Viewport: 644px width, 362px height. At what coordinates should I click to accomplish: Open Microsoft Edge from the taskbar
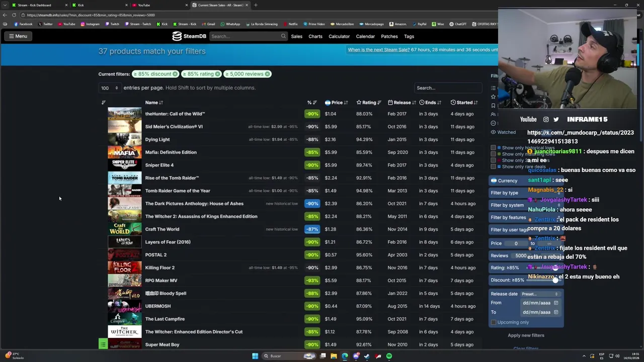coord(345,356)
